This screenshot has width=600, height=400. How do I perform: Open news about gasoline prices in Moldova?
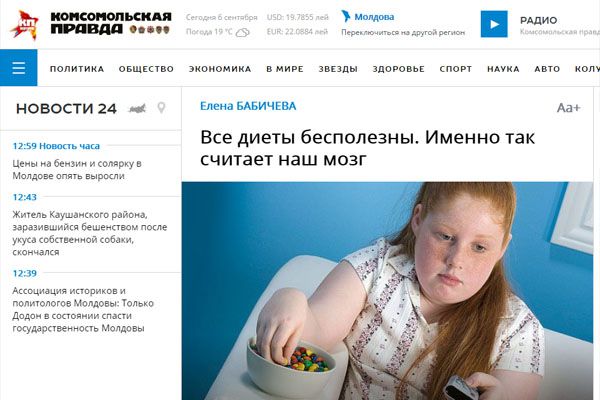(x=77, y=170)
